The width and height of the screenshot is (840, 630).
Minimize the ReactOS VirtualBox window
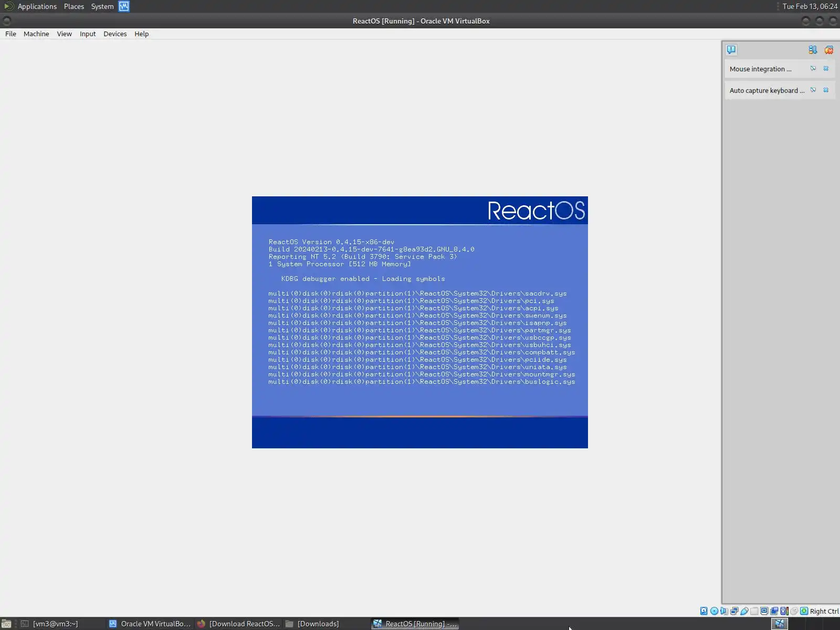806,21
